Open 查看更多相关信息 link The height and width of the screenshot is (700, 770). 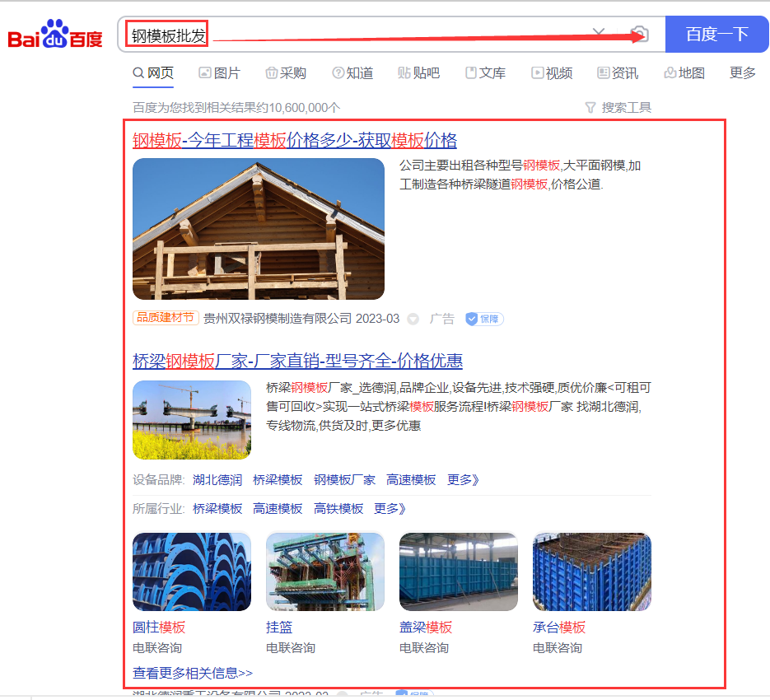[193, 673]
